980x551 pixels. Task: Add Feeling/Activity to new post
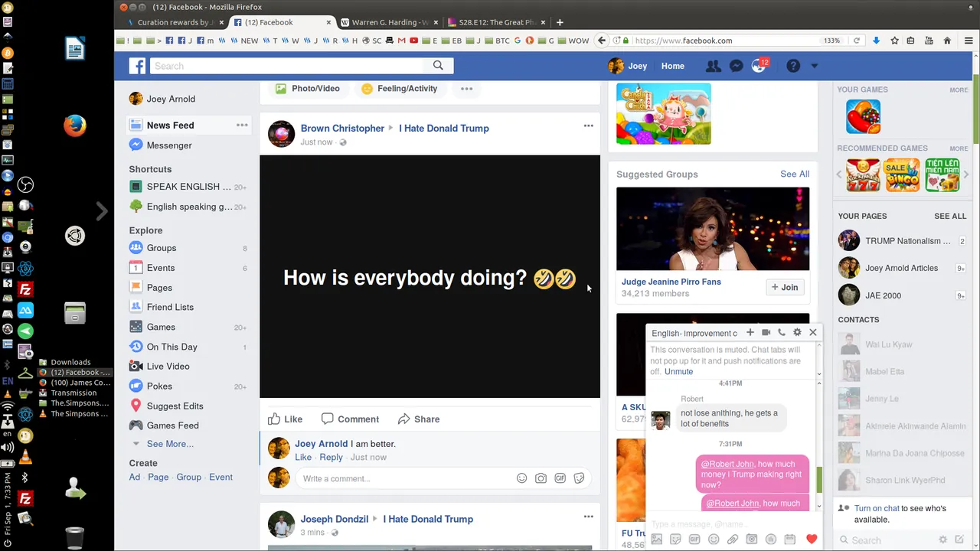tap(399, 89)
